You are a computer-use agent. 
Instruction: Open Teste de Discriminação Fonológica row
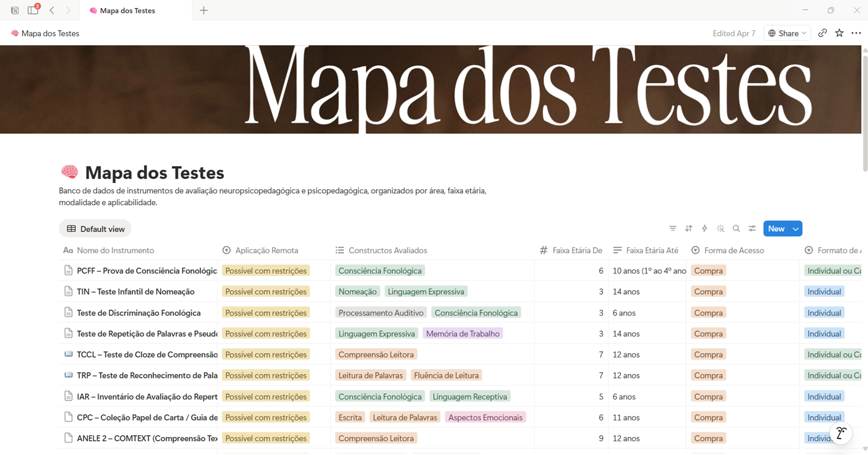coord(139,313)
